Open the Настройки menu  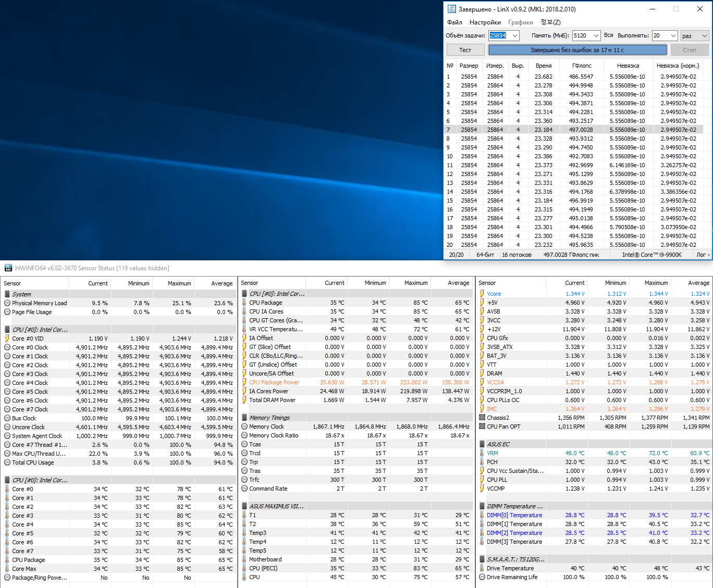pos(485,22)
